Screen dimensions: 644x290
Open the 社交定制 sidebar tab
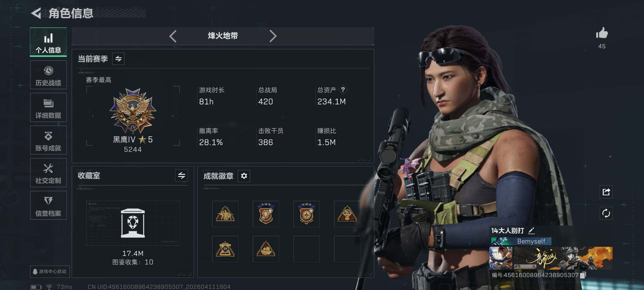coord(48,173)
